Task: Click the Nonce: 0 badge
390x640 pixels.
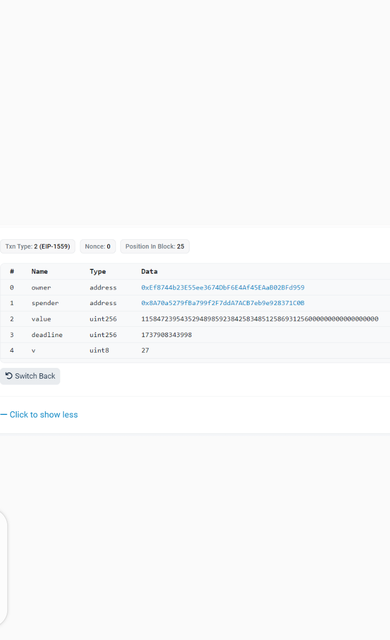Action: click(x=98, y=247)
